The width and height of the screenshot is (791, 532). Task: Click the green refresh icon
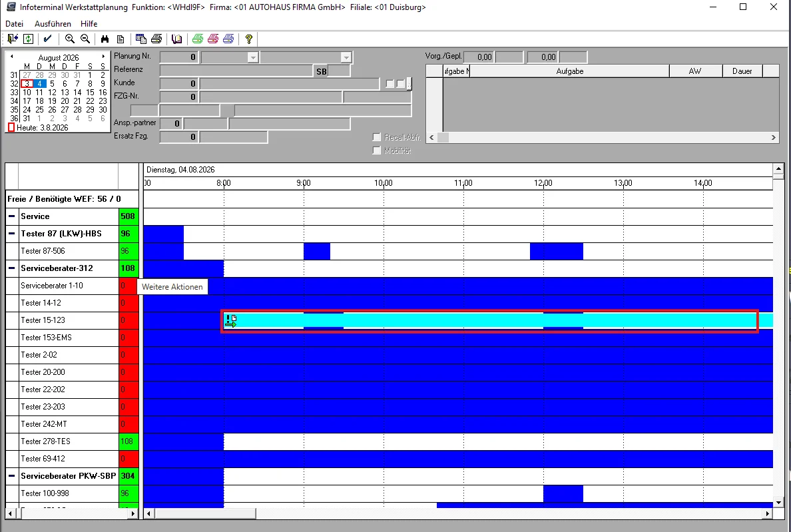click(28, 39)
